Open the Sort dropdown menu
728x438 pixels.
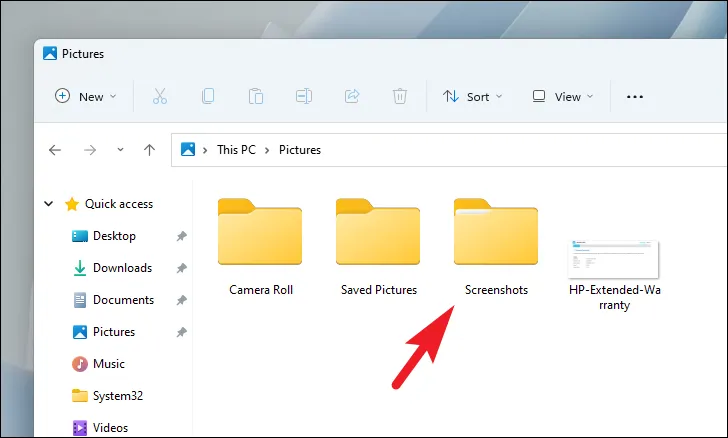[472, 97]
